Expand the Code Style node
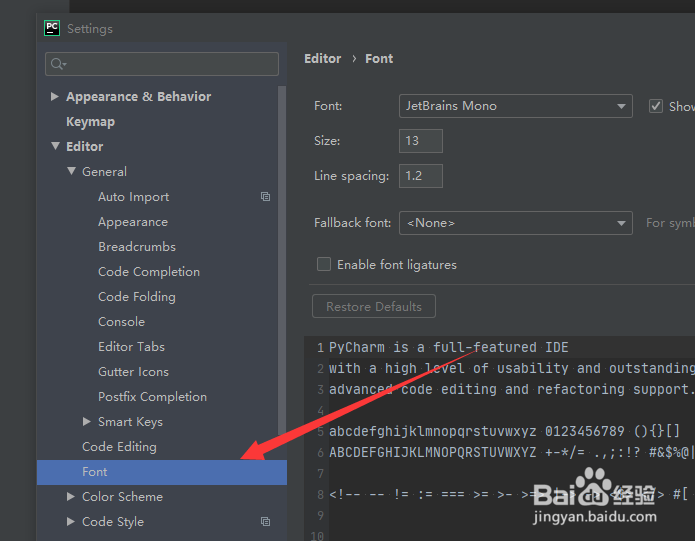Screen dimensions: 695x541 tap(70, 522)
